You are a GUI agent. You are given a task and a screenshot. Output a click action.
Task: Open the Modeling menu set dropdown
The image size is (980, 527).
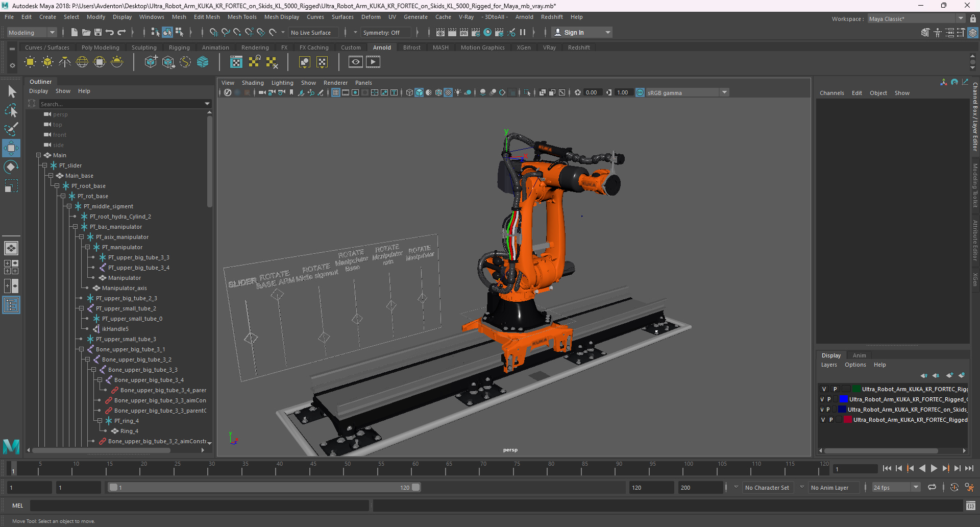click(32, 32)
